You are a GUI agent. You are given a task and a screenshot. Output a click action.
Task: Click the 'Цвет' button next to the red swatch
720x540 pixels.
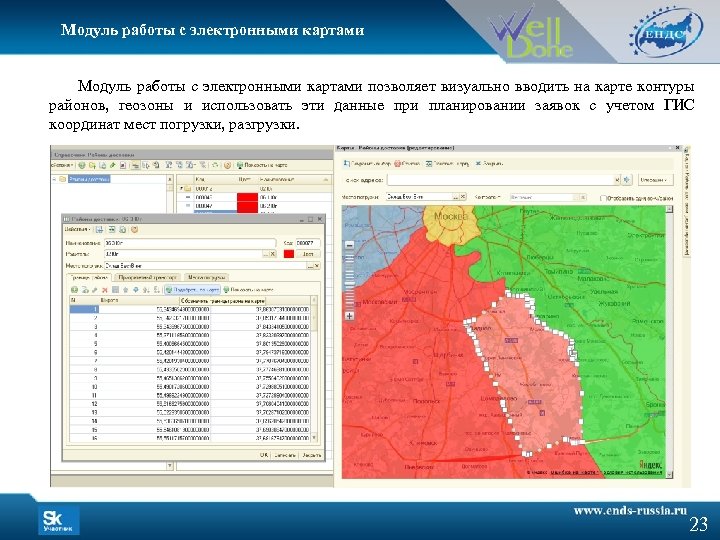308,254
